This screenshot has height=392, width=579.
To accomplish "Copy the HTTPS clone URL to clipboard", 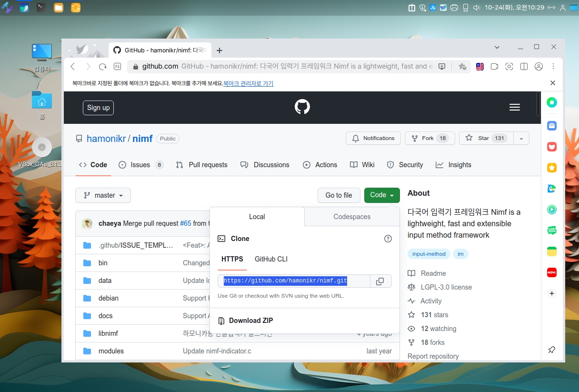I will [380, 281].
